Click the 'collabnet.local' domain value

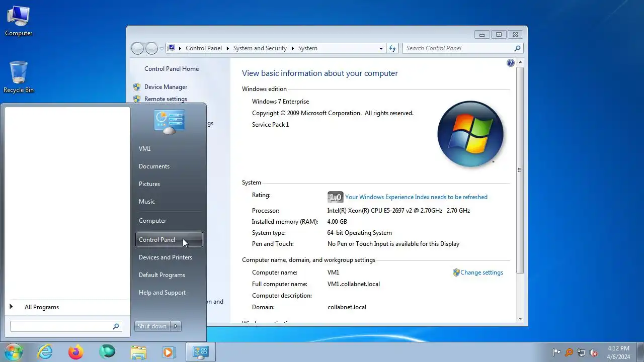[x=347, y=307]
